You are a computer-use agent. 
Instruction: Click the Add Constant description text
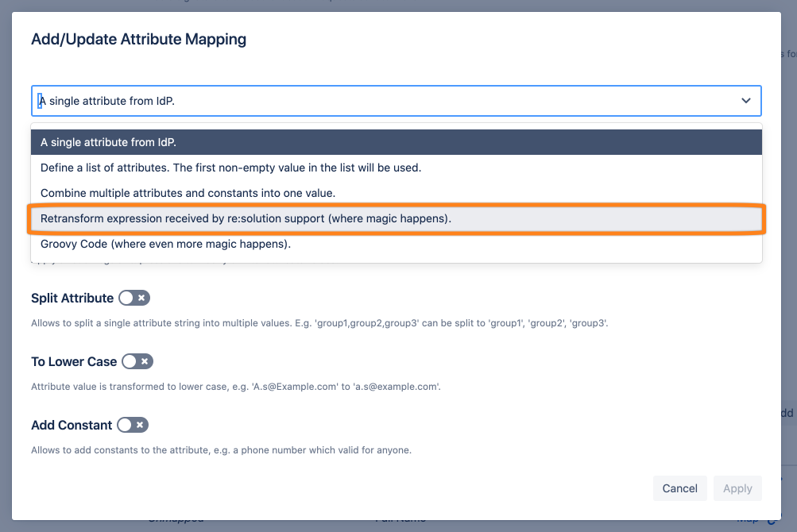click(x=221, y=450)
